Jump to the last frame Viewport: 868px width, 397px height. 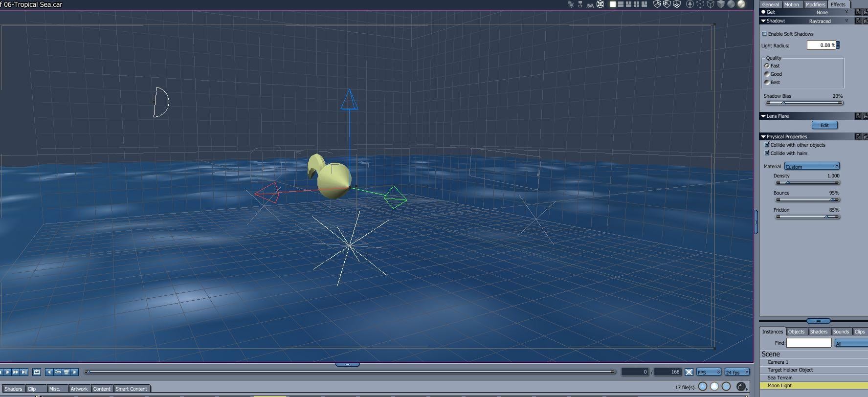24,372
